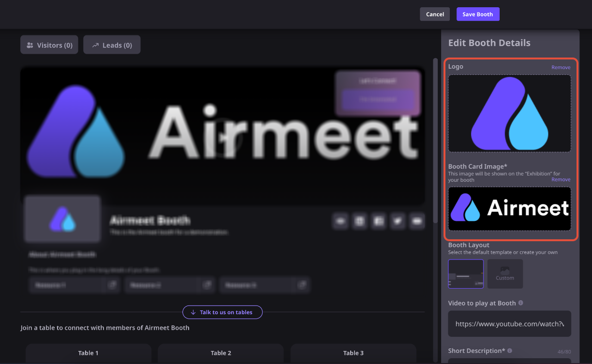Choose the Custom booth layout option

[505, 274]
